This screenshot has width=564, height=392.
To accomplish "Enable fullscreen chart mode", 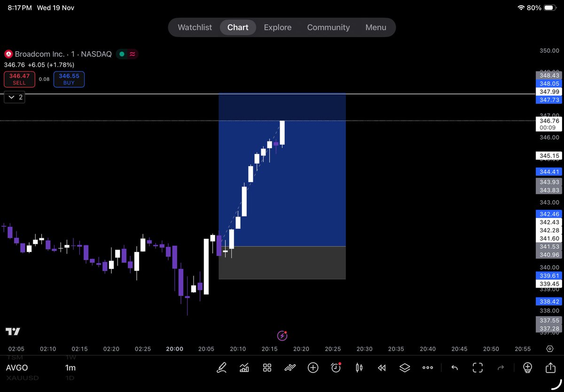I will [x=478, y=368].
